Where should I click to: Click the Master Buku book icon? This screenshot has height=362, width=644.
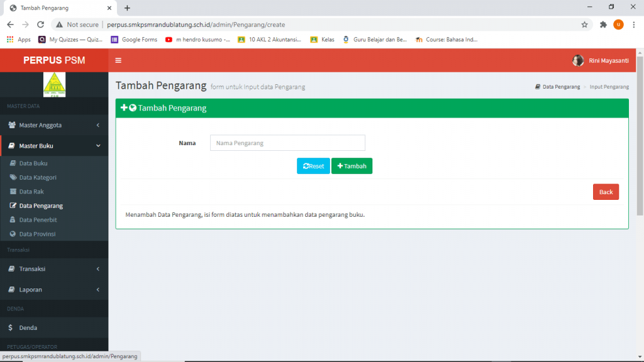(x=11, y=146)
